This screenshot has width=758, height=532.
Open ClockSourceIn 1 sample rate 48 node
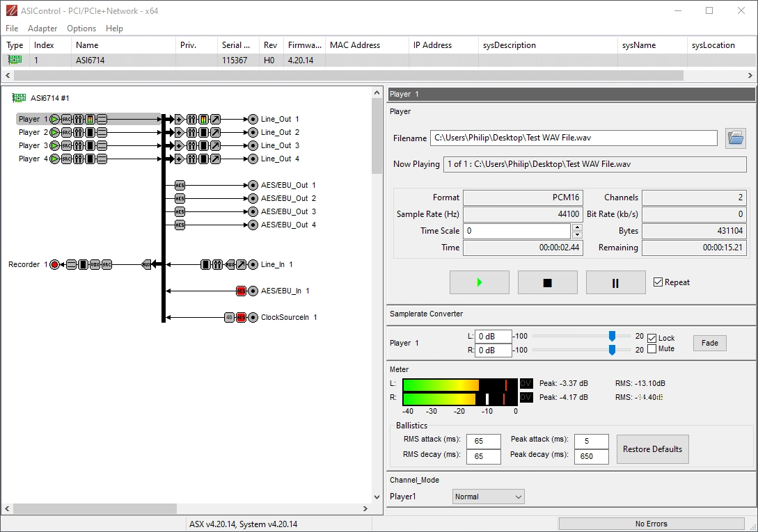(x=229, y=317)
